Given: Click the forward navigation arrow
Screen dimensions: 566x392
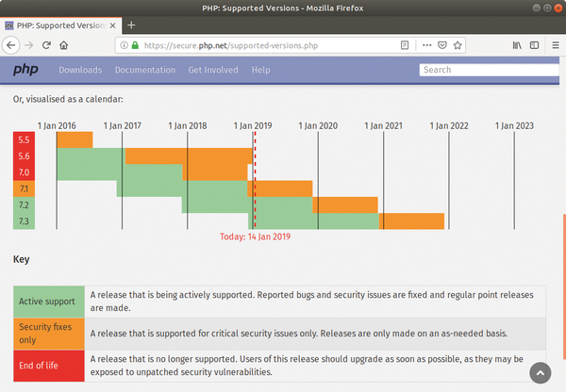Looking at the screenshot, I should click(x=29, y=45).
